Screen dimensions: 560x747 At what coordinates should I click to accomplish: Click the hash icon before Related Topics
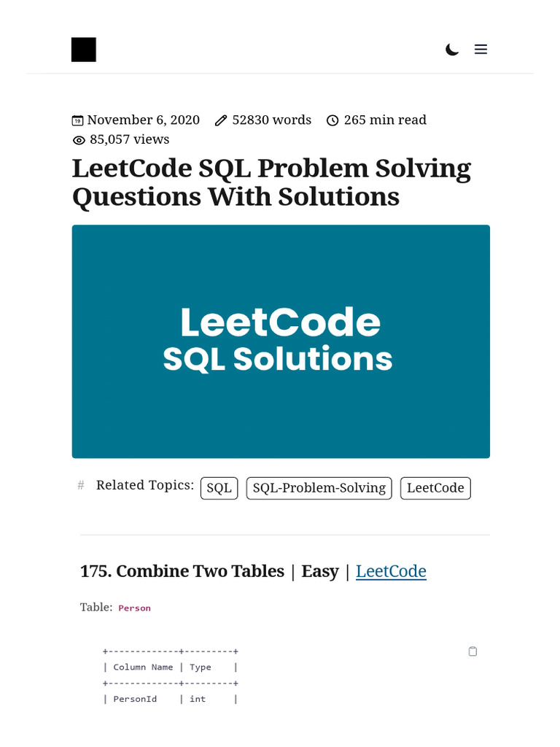pyautogui.click(x=81, y=485)
